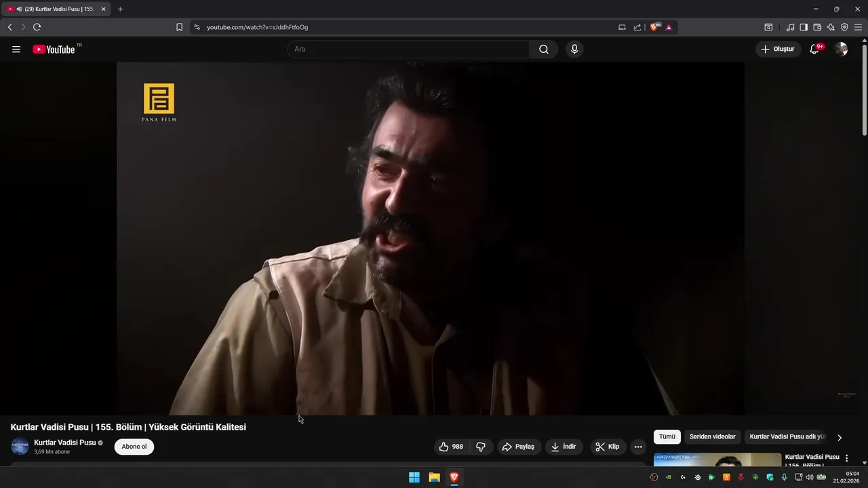Toggle the browser sidebar panel
The height and width of the screenshot is (488, 868).
(x=804, y=27)
